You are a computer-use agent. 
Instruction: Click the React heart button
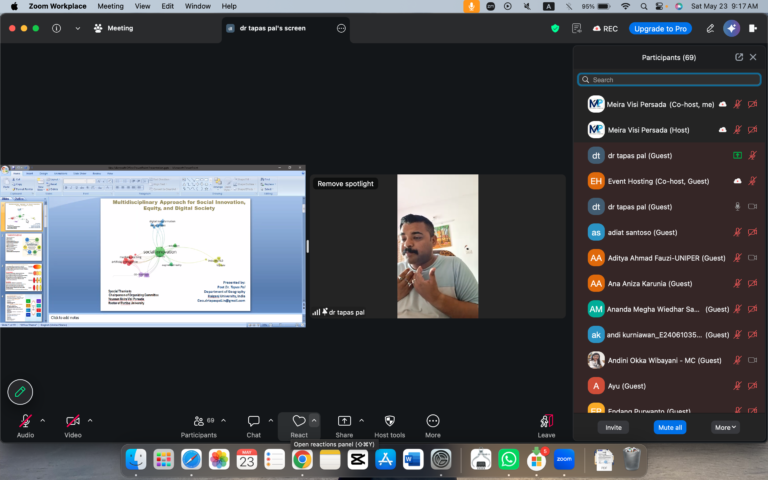point(299,425)
